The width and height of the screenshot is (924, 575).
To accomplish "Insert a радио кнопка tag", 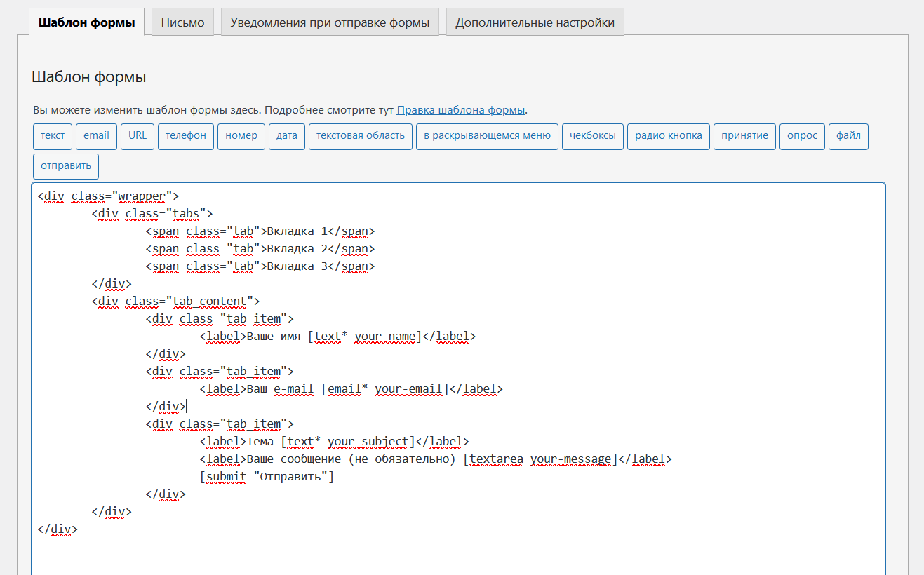I will point(669,136).
